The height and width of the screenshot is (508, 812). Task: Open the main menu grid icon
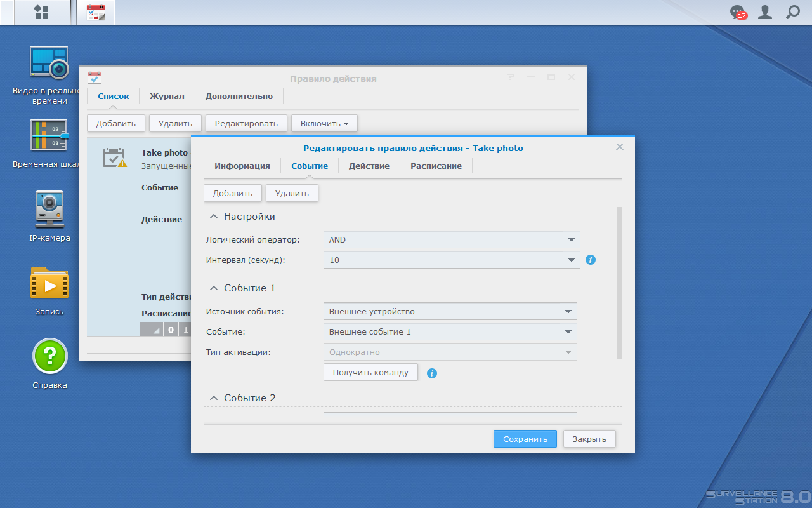(x=41, y=12)
